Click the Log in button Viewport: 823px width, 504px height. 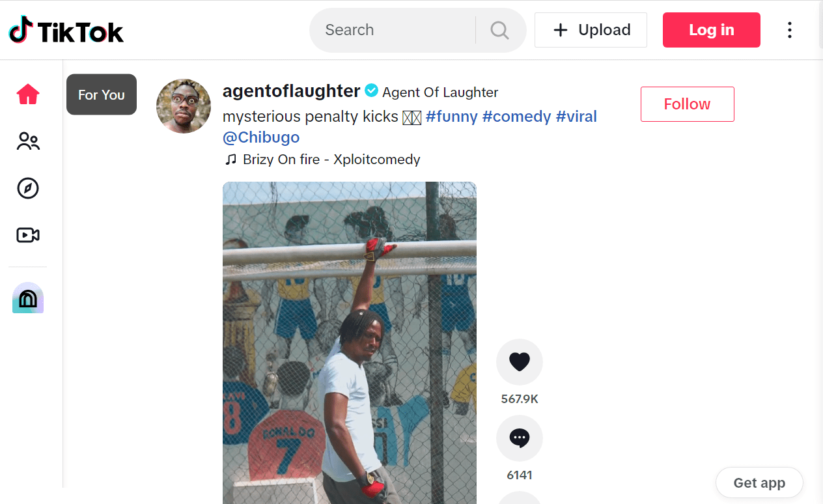click(x=711, y=30)
